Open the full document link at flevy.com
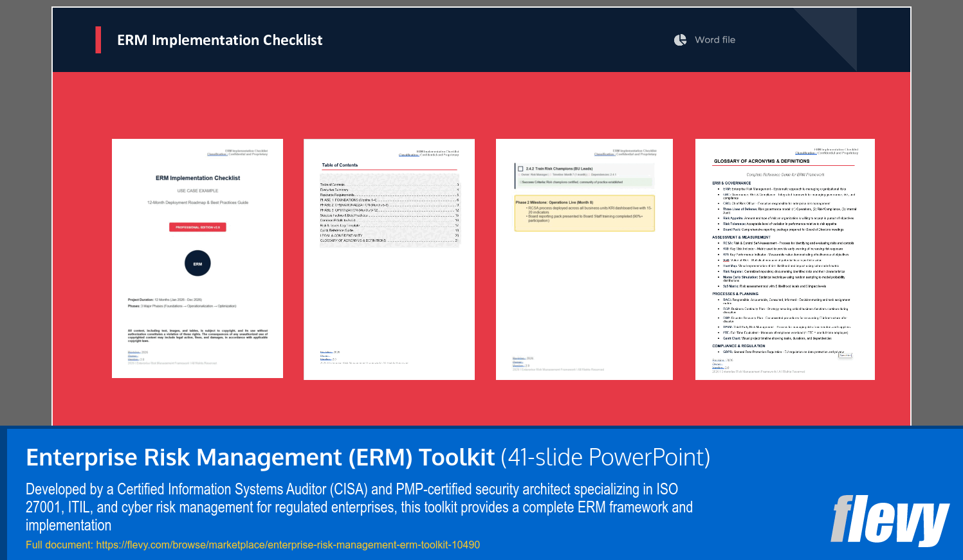This screenshot has height=560, width=963. 288,545
